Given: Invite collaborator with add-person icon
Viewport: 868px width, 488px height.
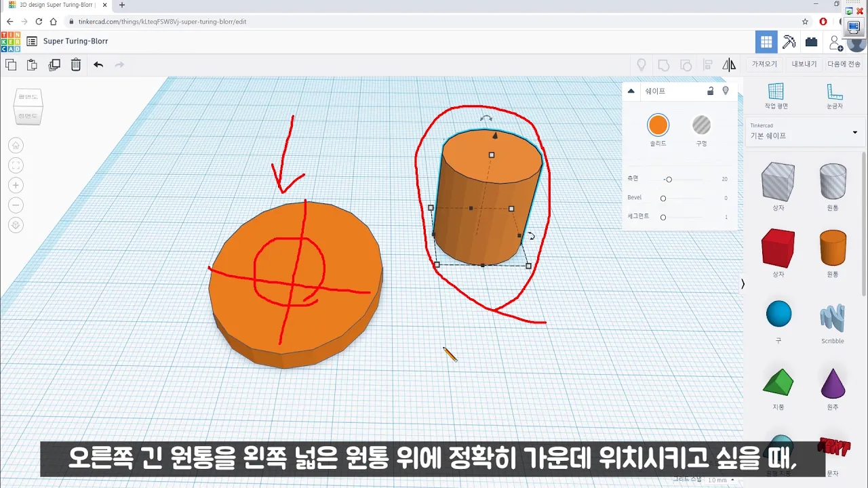Looking at the screenshot, I should pos(835,43).
